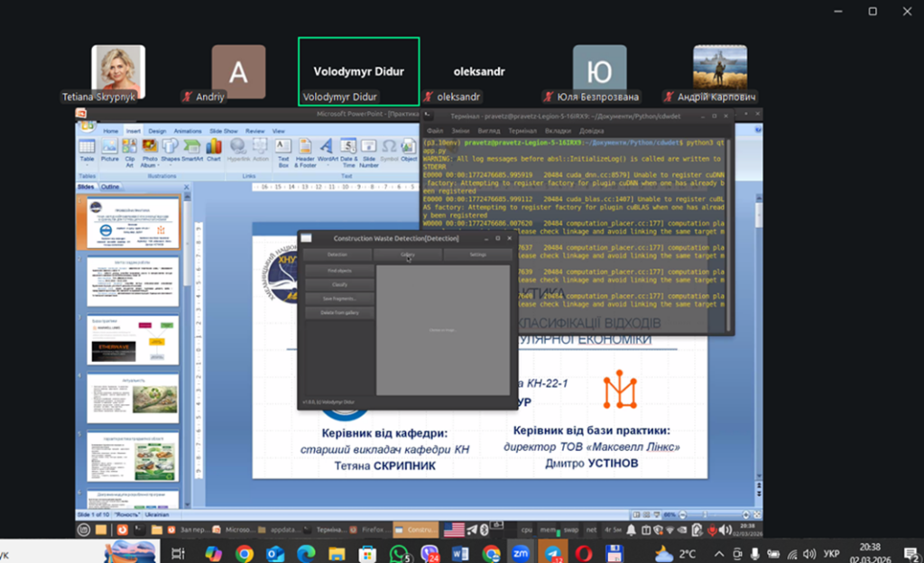This screenshot has width=924, height=563.
Task: Open Clip Art from the ribbon
Action: coord(129,150)
